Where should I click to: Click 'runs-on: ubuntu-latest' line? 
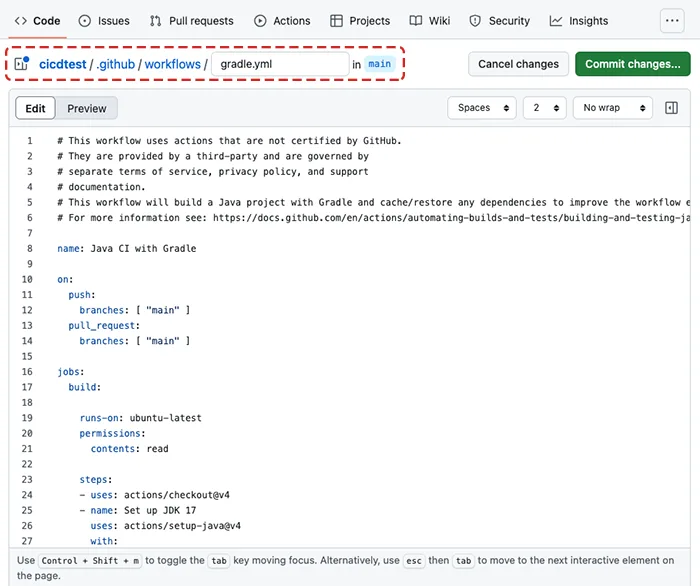click(x=141, y=418)
